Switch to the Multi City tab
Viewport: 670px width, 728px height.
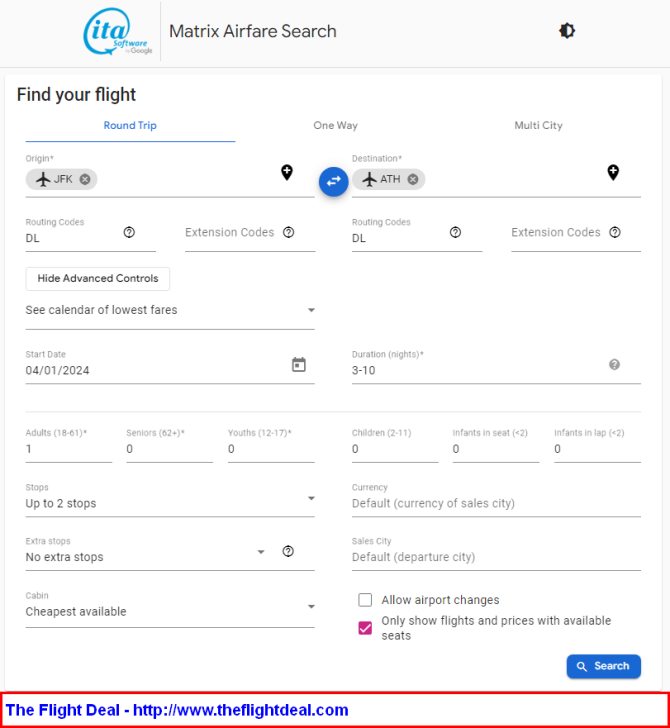click(538, 125)
